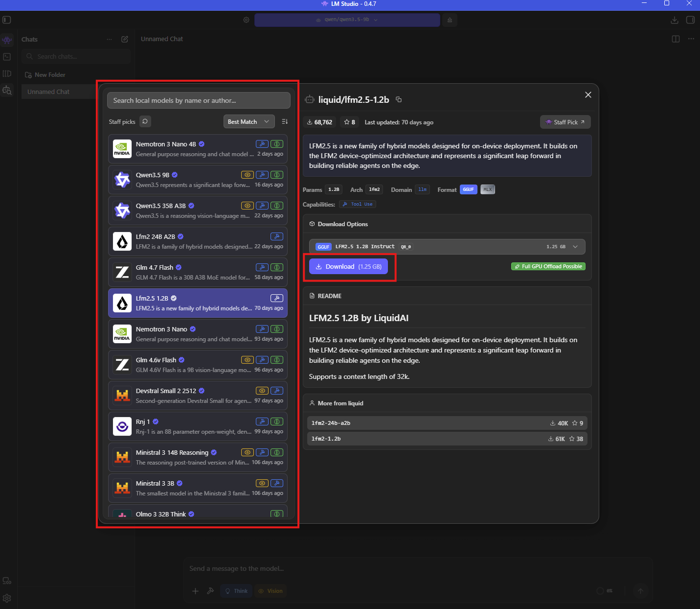Image resolution: width=700 pixels, height=609 pixels.
Task: Open the Chats panel three-dot menu
Action: (x=110, y=39)
